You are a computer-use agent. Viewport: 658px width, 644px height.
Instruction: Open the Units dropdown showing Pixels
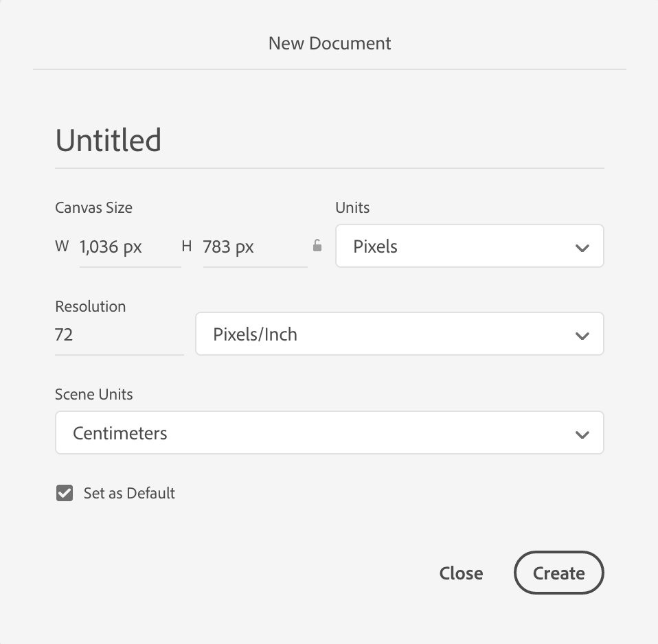pyautogui.click(x=469, y=246)
